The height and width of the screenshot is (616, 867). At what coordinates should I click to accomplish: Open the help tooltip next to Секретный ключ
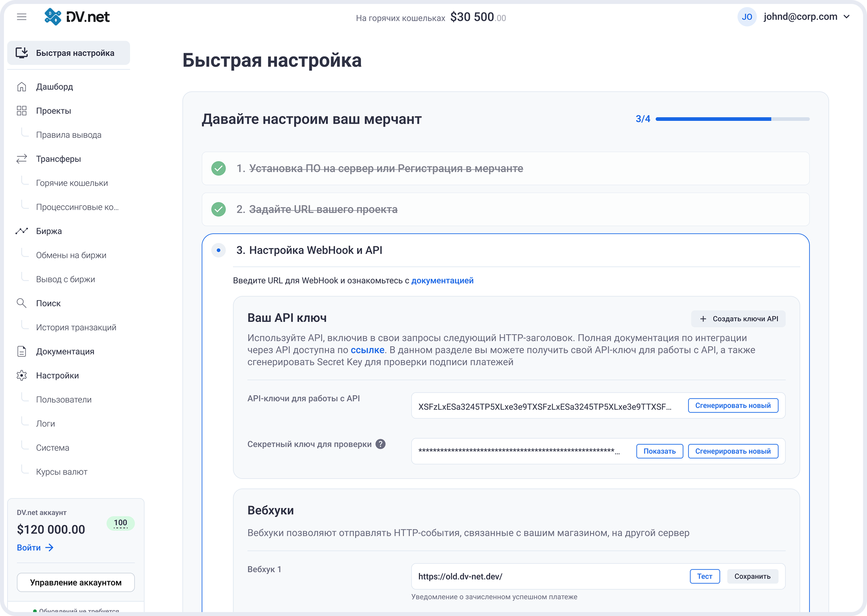(380, 444)
